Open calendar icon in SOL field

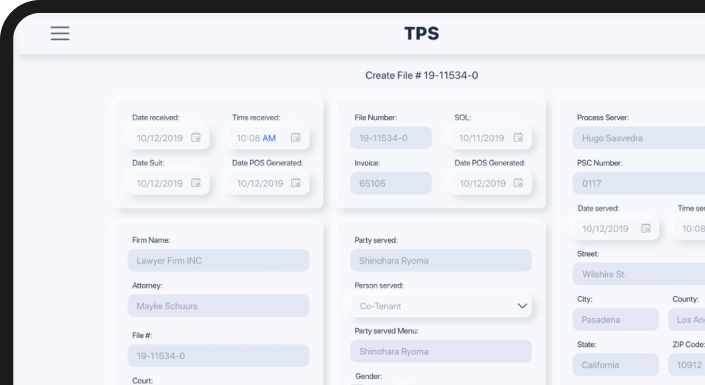coord(518,138)
